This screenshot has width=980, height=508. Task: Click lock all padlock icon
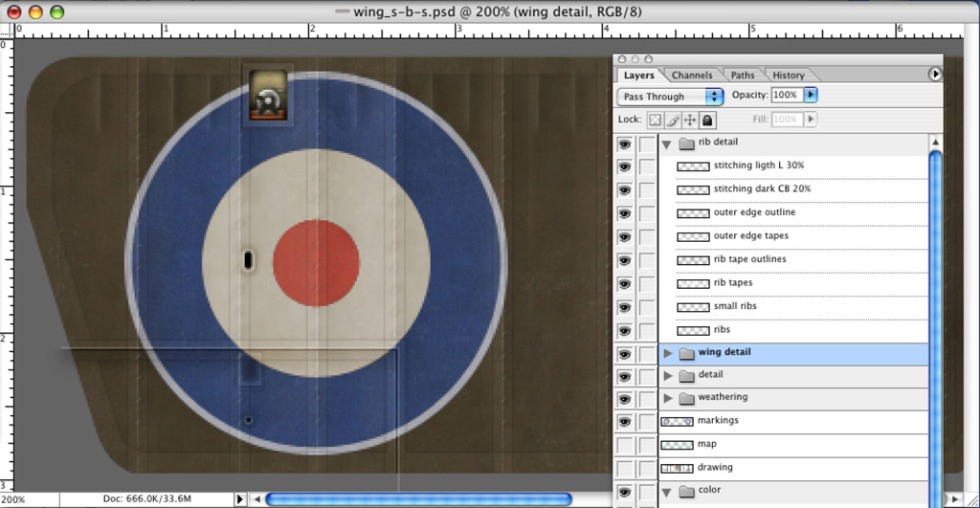(707, 120)
